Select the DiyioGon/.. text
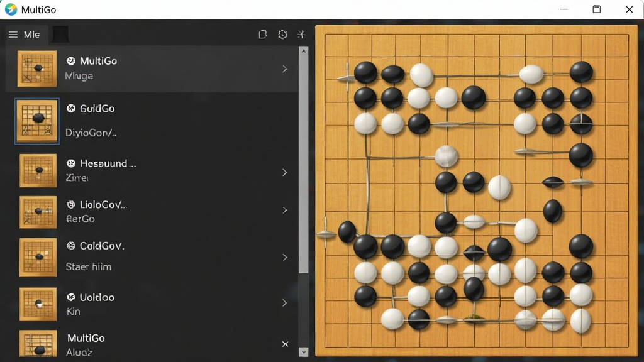 tap(91, 133)
